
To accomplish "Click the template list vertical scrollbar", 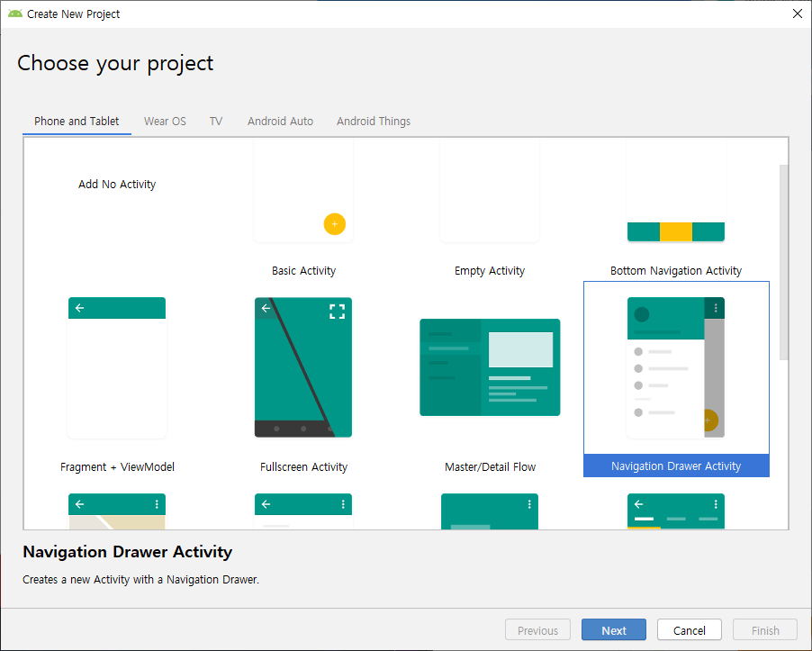I will pyautogui.click(x=783, y=263).
